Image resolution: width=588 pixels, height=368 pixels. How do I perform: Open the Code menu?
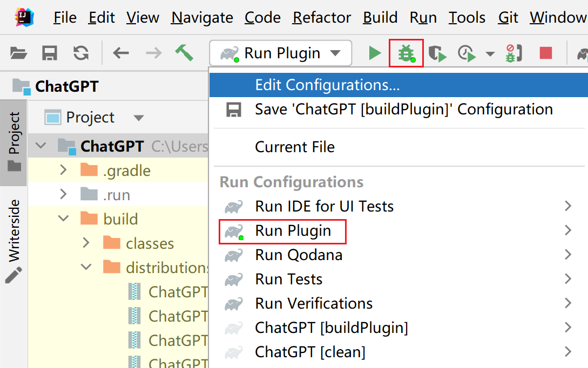(262, 18)
